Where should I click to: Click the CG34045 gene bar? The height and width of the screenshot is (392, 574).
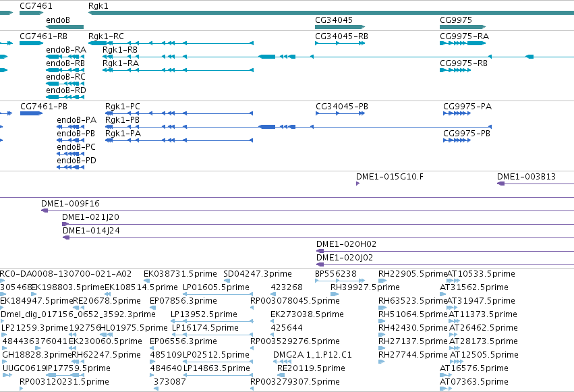point(340,27)
